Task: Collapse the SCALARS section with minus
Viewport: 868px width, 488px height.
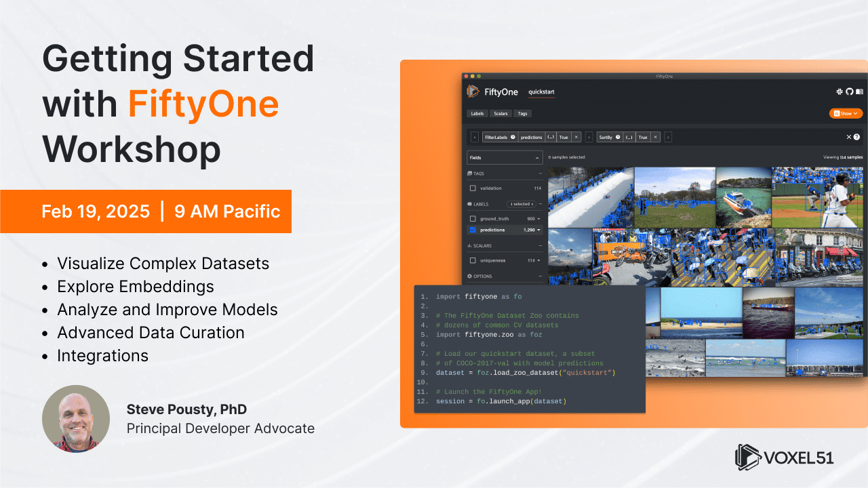Action: click(540, 245)
